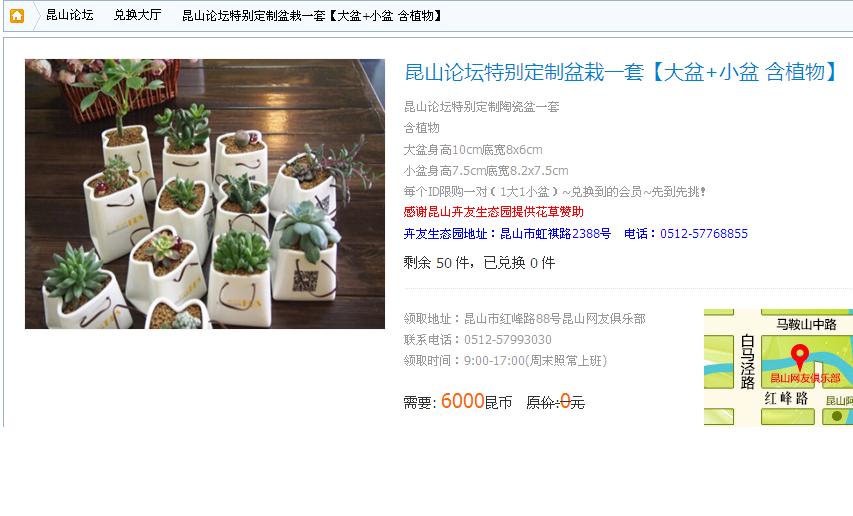Click the orange home icon in breadcrumb
This screenshot has width=853, height=516.
coord(17,16)
